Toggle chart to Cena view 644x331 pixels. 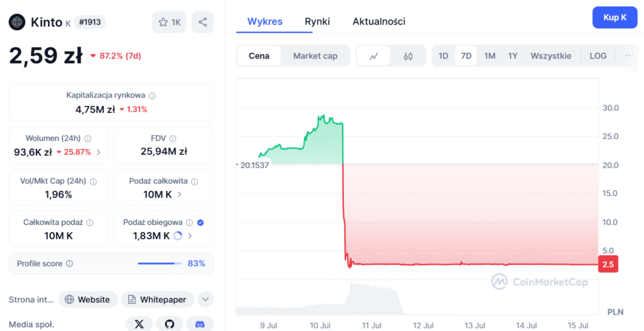tap(259, 56)
